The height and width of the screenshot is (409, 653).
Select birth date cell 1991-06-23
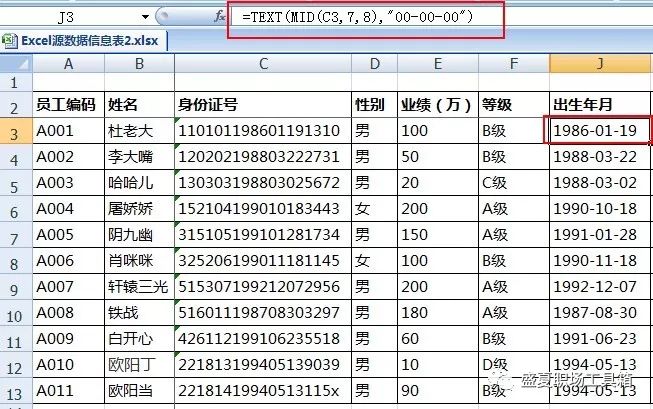(600, 339)
